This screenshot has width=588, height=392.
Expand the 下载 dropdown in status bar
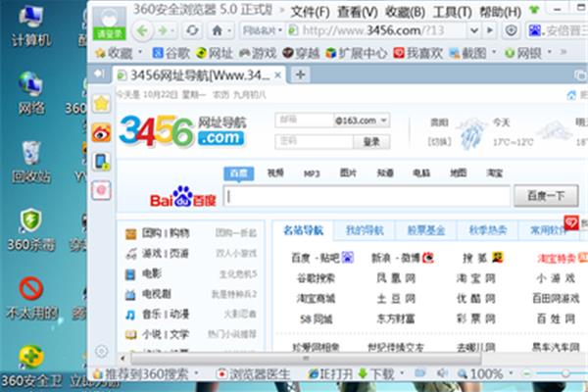(x=402, y=373)
